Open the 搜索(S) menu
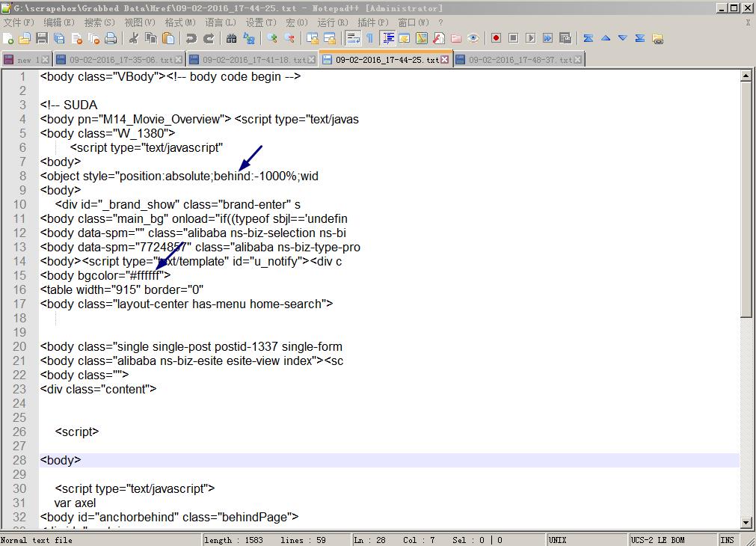Viewport: 756px width, 546px height. pos(99,22)
